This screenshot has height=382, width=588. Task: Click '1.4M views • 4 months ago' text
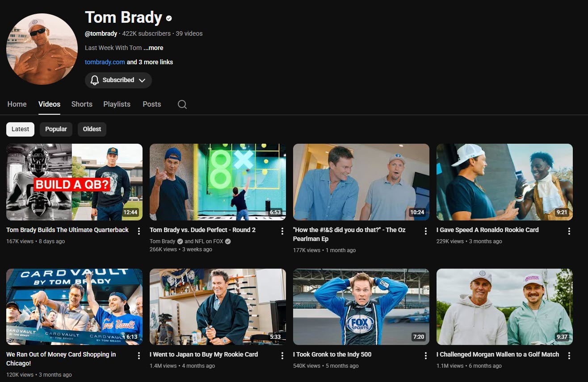pyautogui.click(x=182, y=366)
